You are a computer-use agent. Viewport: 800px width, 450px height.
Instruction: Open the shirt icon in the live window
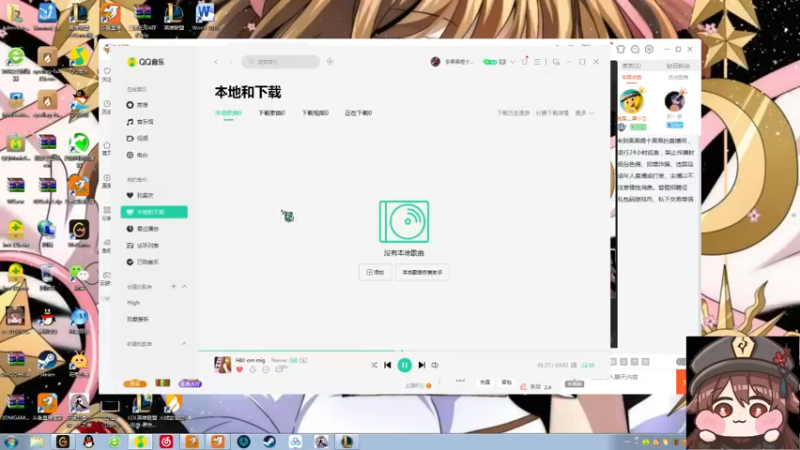pos(621,49)
